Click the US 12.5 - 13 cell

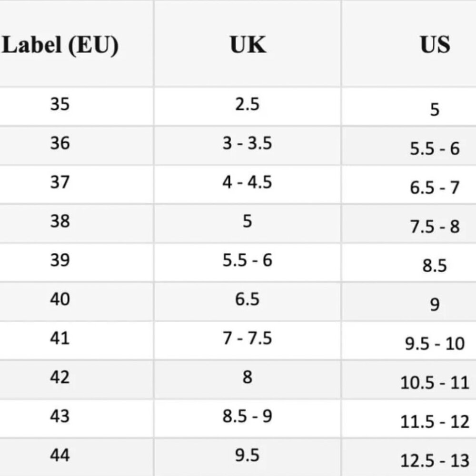pos(409,457)
